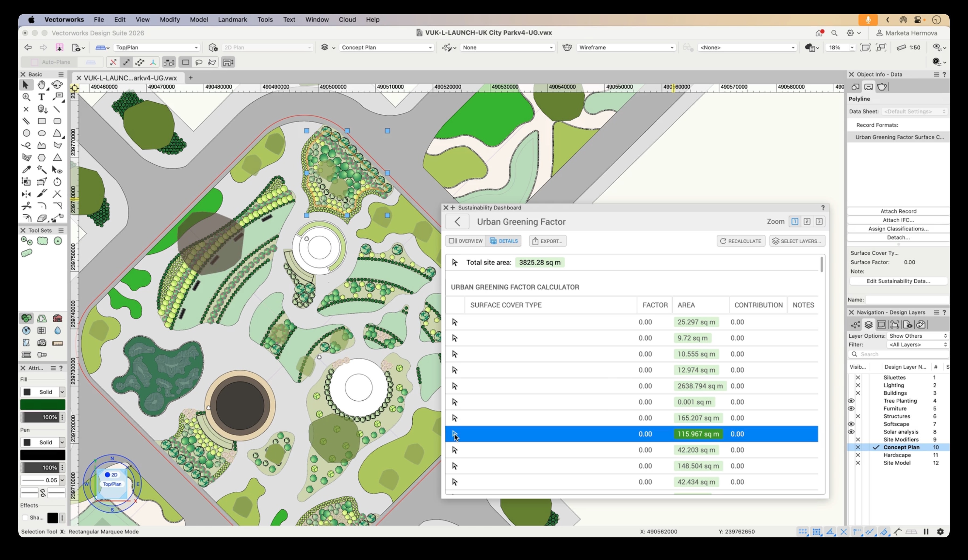
Task: Select the Text tool in Basic palette
Action: [x=42, y=97]
